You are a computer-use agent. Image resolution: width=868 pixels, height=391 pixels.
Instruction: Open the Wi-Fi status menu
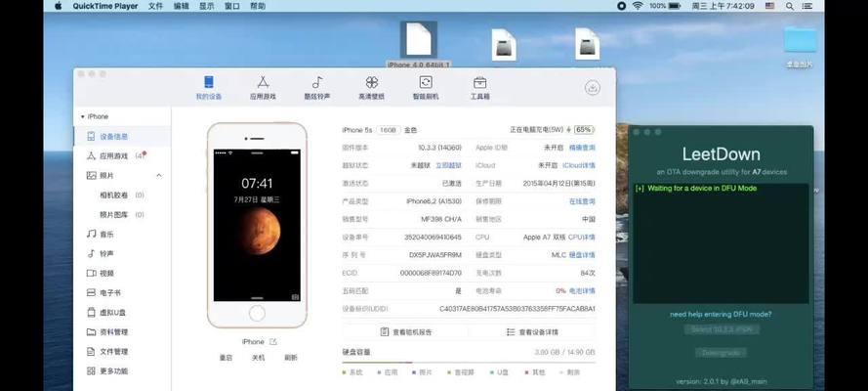638,6
